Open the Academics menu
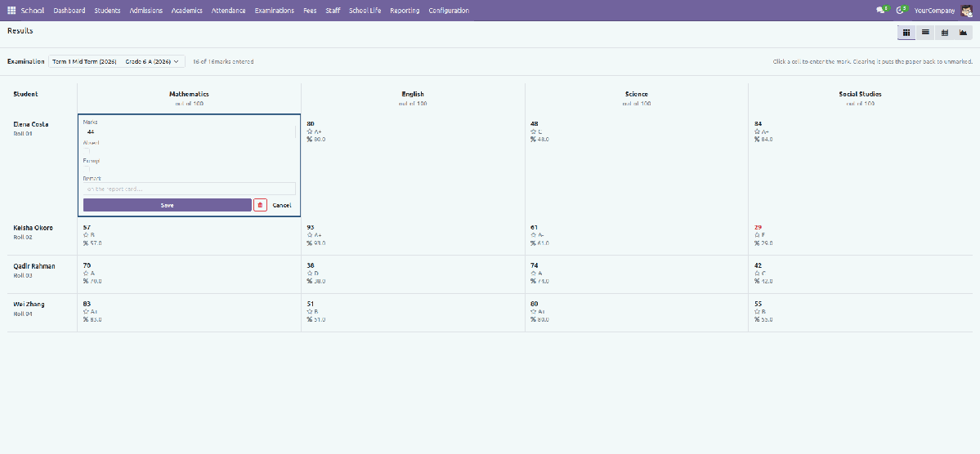980x454 pixels. coord(187,11)
